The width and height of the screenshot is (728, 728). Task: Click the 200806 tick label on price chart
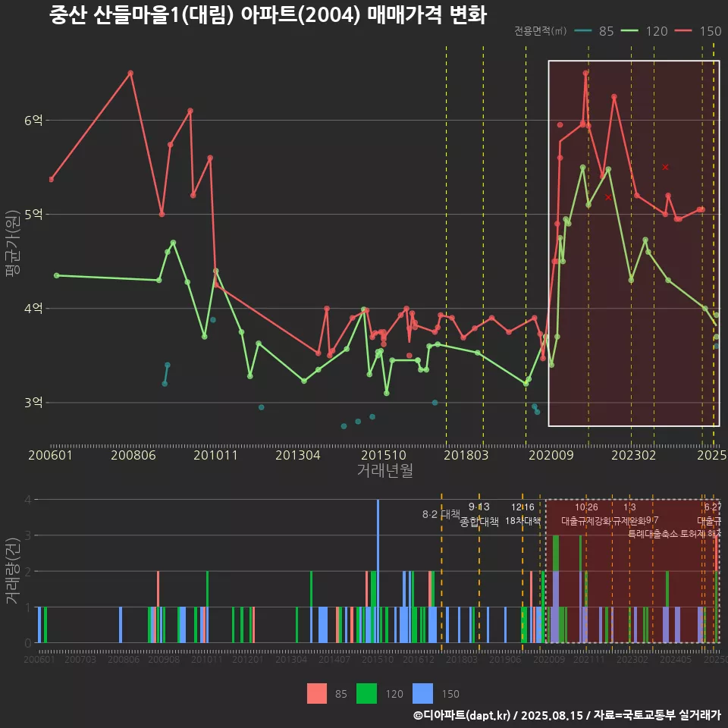(133, 455)
